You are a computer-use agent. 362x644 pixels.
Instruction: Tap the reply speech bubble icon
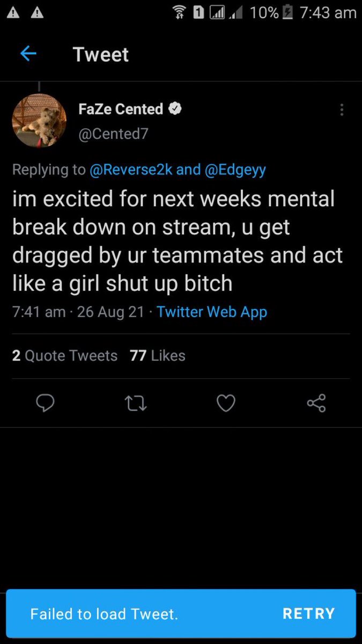pyautogui.click(x=45, y=402)
